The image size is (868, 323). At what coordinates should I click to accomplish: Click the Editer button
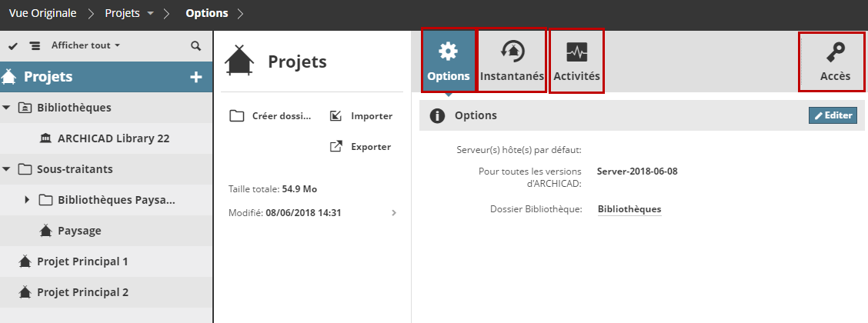point(833,115)
